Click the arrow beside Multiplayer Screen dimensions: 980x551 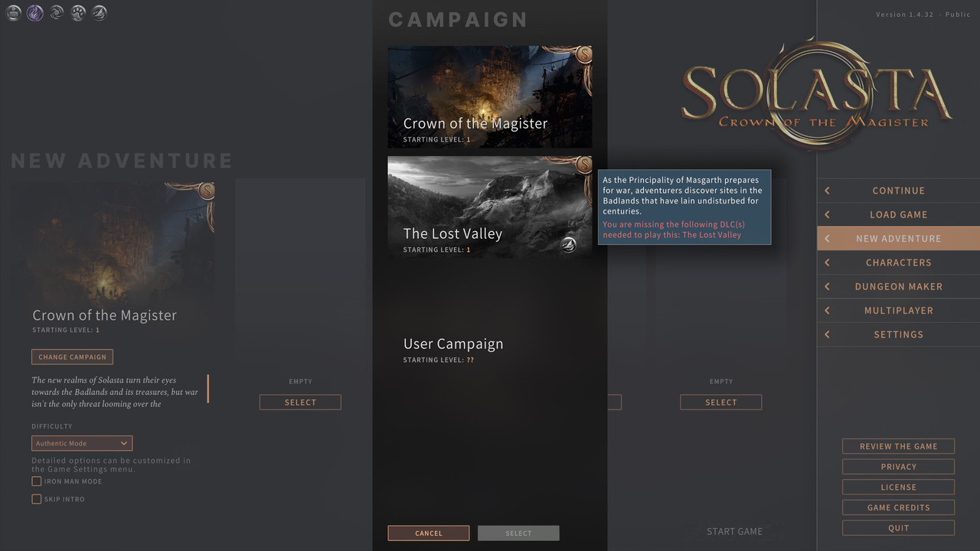[x=827, y=311]
